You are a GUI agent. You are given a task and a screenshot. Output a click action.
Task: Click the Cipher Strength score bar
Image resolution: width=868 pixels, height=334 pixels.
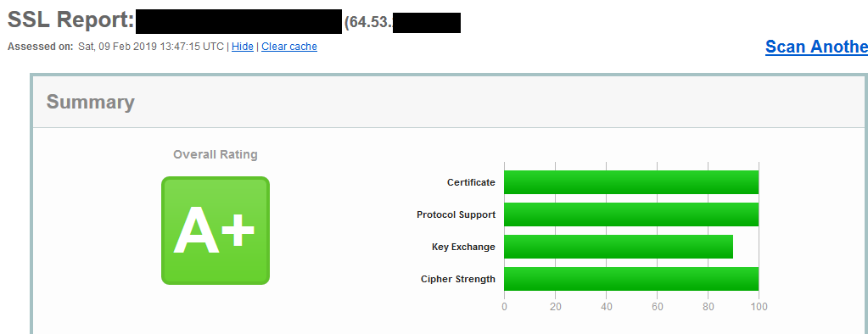tap(631, 279)
